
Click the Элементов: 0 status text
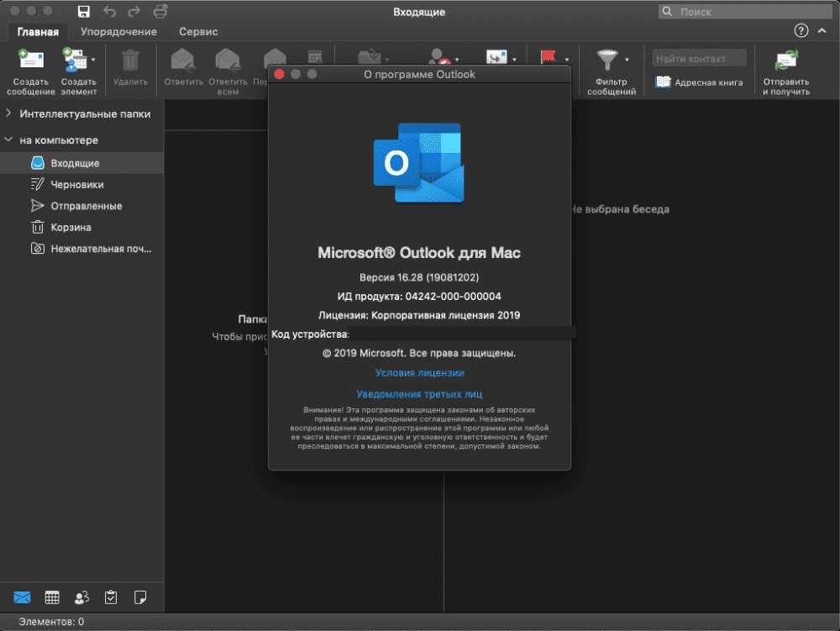point(51,622)
